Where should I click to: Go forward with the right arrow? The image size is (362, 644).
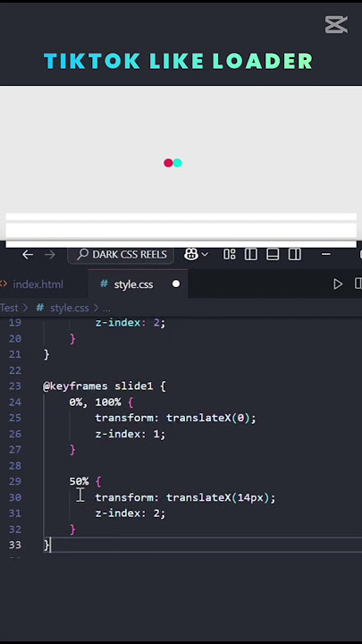coord(50,255)
